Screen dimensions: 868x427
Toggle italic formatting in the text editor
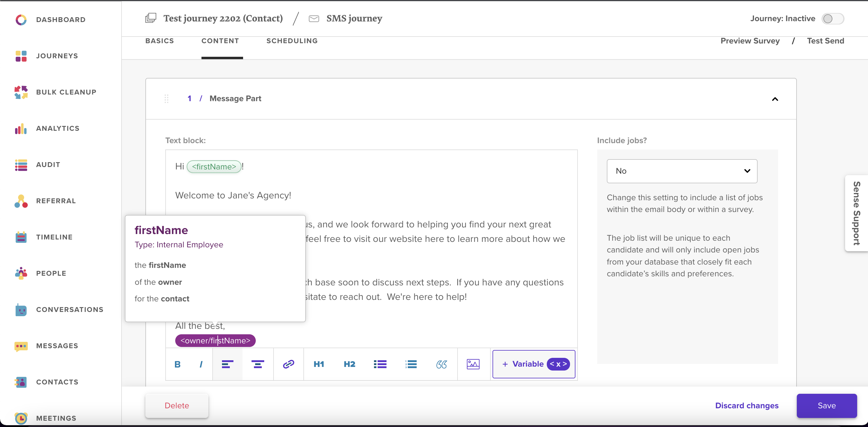pyautogui.click(x=201, y=364)
